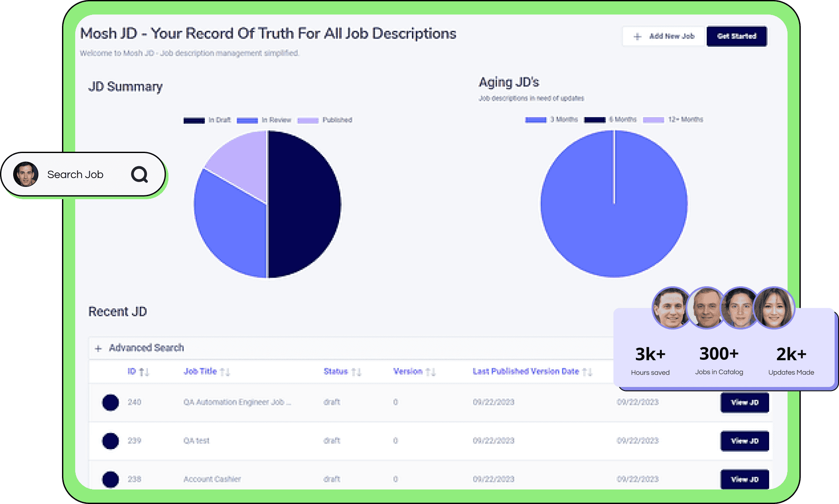Click the Status column sort arrows
The height and width of the screenshot is (504, 839).
(356, 372)
